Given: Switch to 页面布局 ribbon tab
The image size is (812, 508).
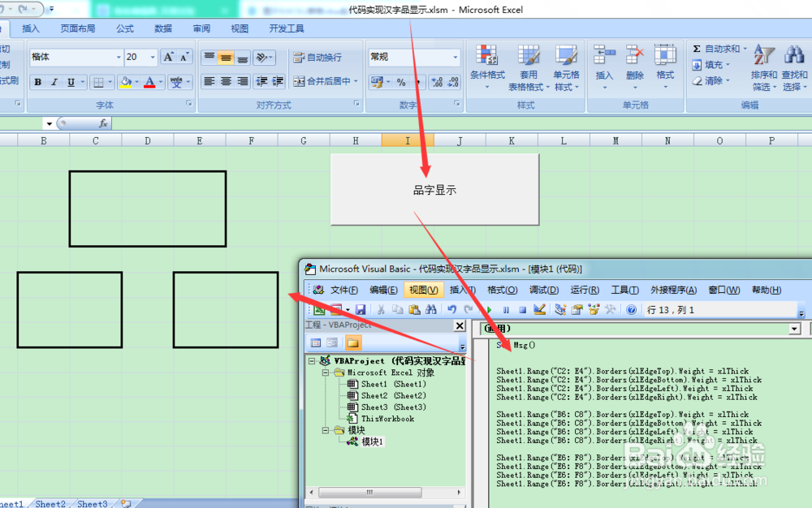Looking at the screenshot, I should (78, 29).
